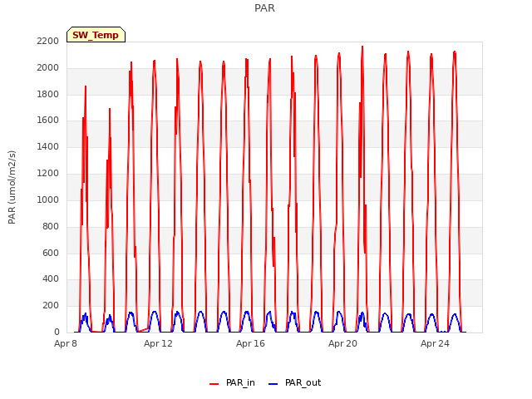Click the 1200 y-axis tick label
Image resolution: width=532 pixels, height=399 pixels.
(x=48, y=174)
